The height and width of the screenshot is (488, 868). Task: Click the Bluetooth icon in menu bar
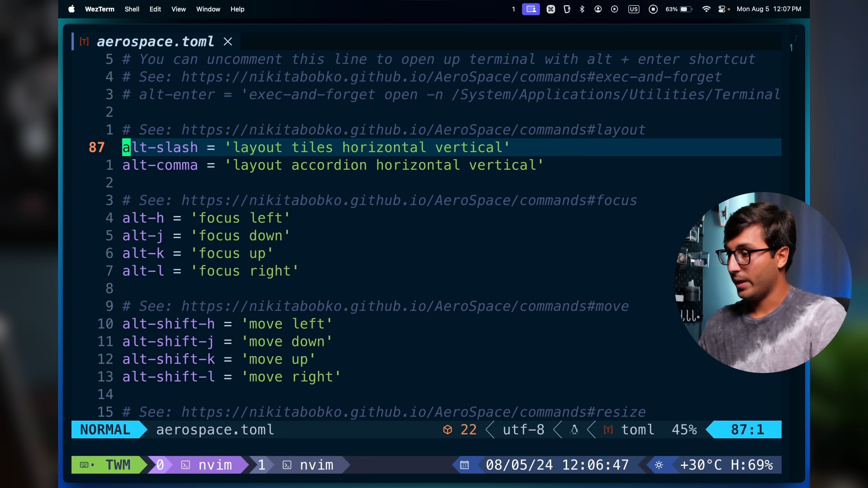click(582, 9)
